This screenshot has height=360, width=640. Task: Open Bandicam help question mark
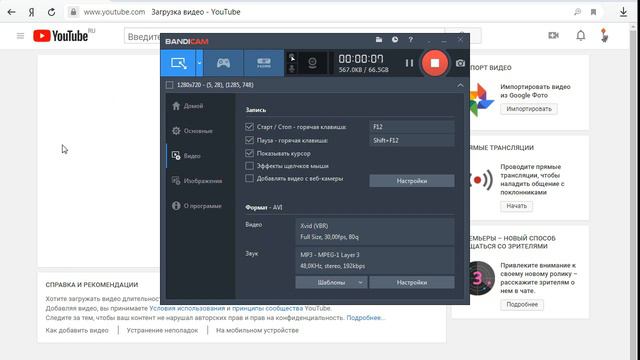click(411, 40)
